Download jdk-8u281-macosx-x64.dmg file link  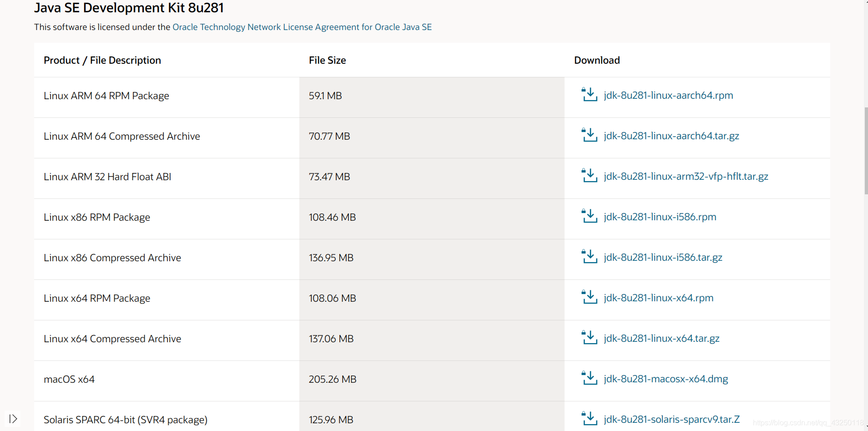click(666, 379)
